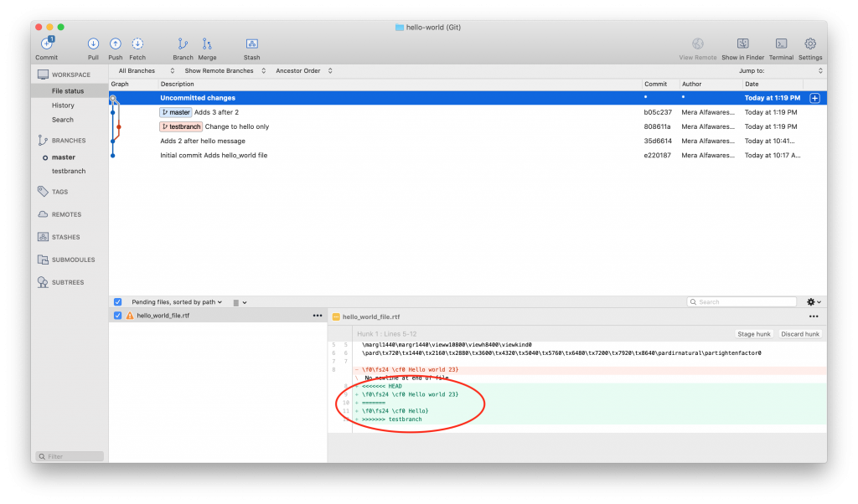Toggle the hello_world_file.rtf staging checkbox

118,316
